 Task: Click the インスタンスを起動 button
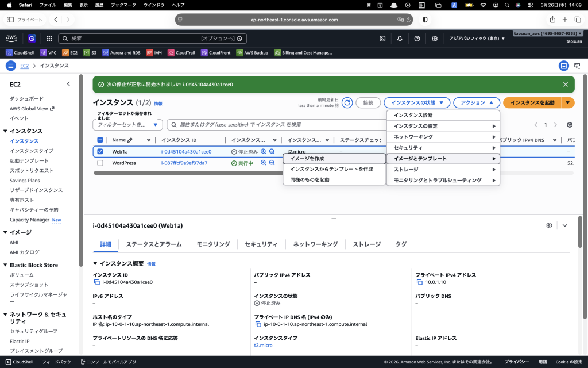point(532,102)
